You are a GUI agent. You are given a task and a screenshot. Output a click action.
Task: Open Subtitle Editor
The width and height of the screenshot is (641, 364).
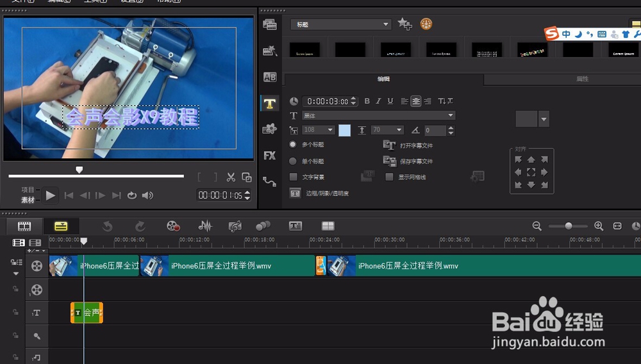[x=295, y=226]
